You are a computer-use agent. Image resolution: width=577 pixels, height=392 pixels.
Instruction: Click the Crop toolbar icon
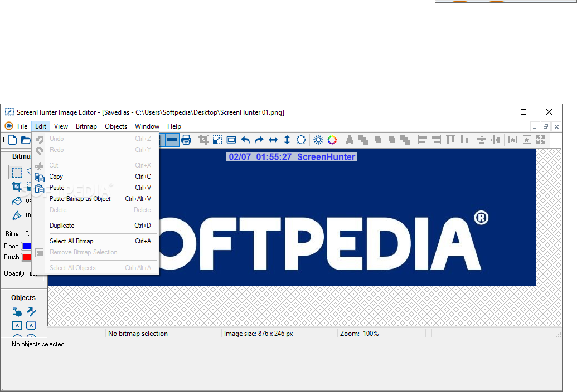pos(203,140)
